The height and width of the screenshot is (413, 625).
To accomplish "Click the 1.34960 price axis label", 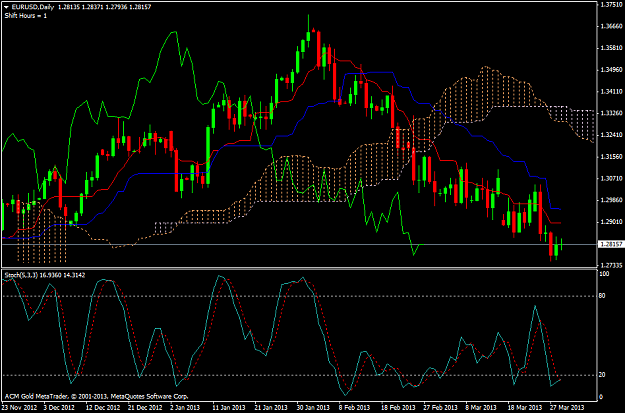I will click(611, 70).
